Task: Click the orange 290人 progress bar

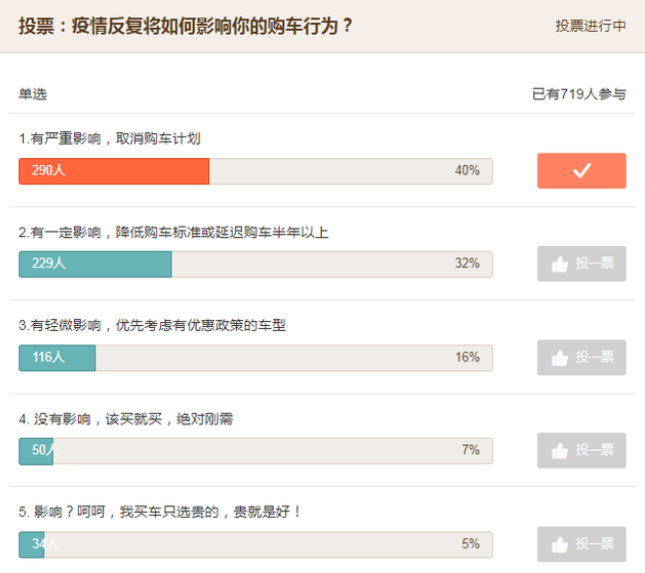Action: (x=114, y=171)
